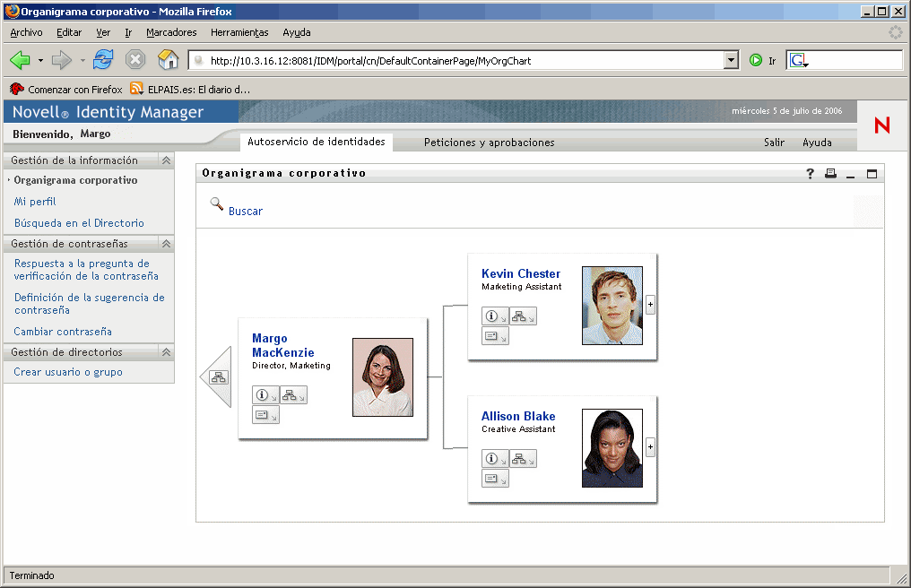Click the ELPAIS.es RSS feed bookmark icon
This screenshot has height=588, width=911.
click(136, 89)
